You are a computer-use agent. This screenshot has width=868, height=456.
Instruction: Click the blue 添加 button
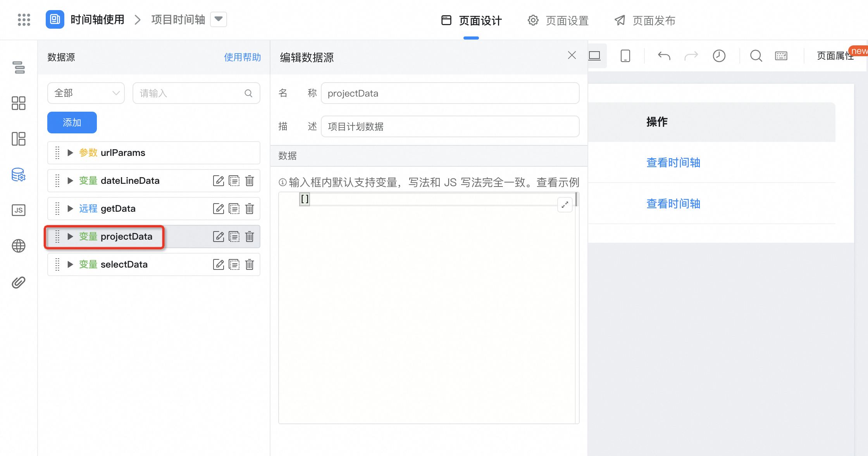72,123
